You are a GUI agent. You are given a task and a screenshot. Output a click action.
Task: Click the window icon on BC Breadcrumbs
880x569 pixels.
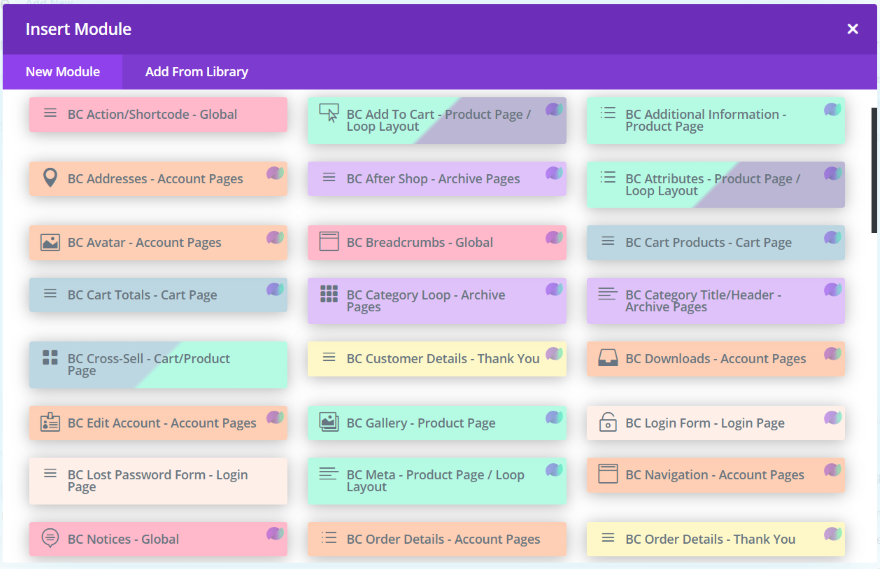tap(329, 241)
